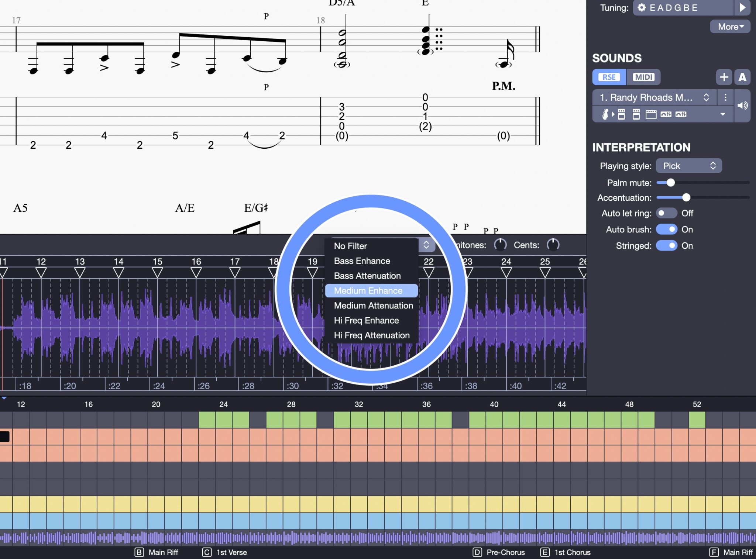The image size is (756, 559).
Task: Turn the Cents knob in the pitch panel
Action: coord(553,244)
